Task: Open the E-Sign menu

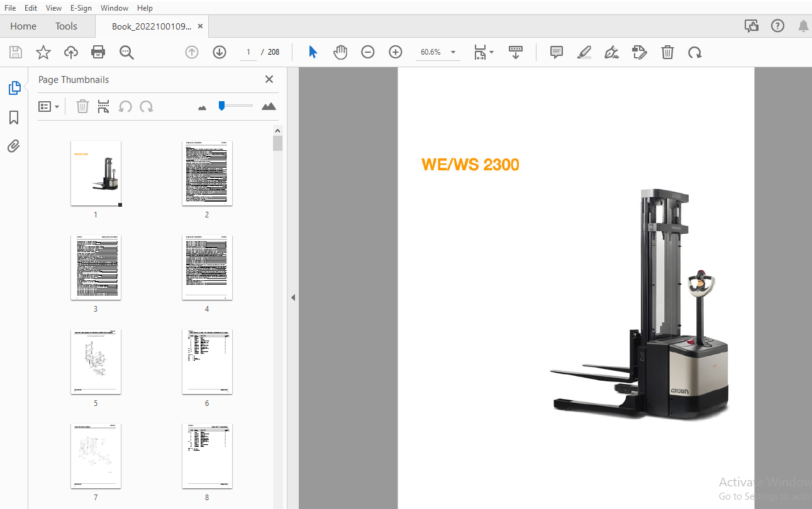Action: pyautogui.click(x=82, y=8)
